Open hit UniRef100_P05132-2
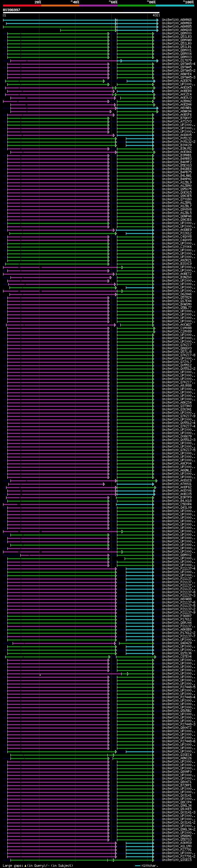The image size is (197, 868). pyautogui.click(x=179, y=142)
